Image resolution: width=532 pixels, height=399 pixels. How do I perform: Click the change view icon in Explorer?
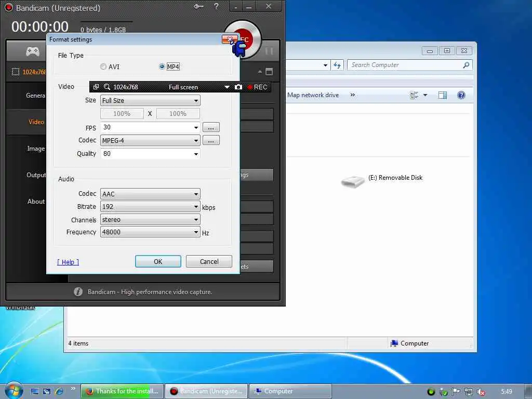(x=414, y=96)
